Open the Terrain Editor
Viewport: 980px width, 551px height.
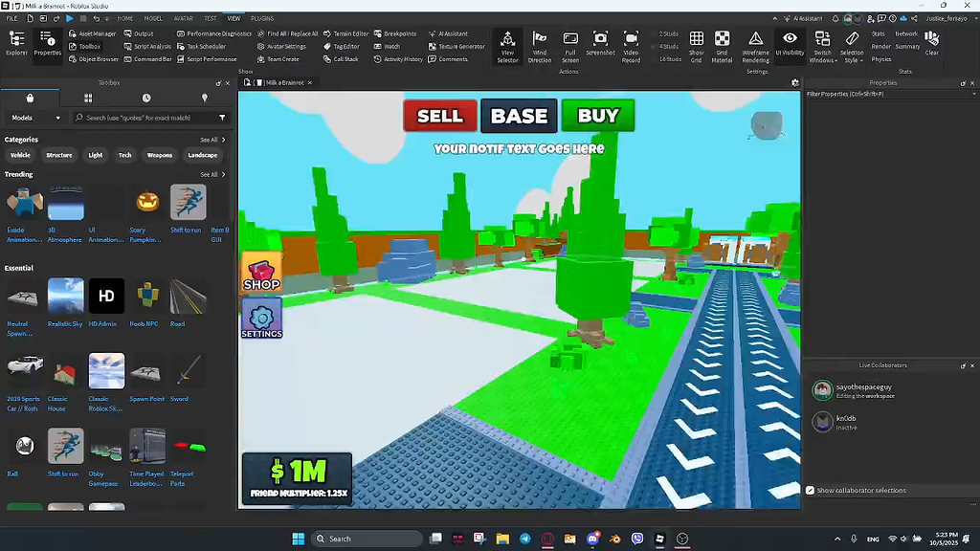click(345, 33)
